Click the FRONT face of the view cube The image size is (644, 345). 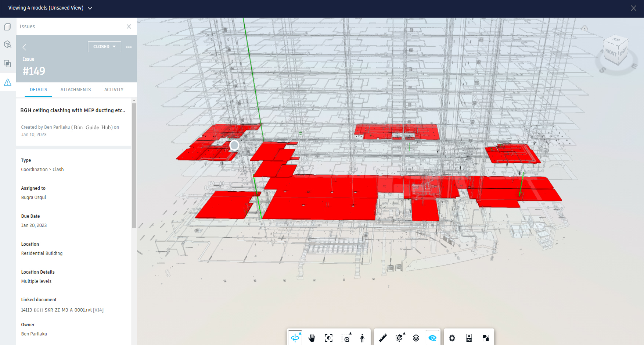point(611,53)
